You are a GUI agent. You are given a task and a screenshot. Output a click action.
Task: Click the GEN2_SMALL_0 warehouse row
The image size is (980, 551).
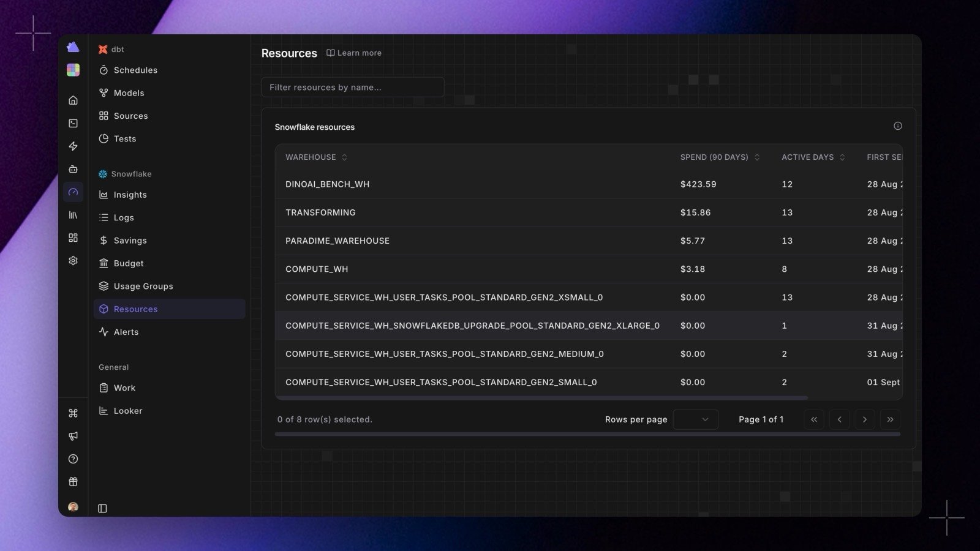point(589,382)
